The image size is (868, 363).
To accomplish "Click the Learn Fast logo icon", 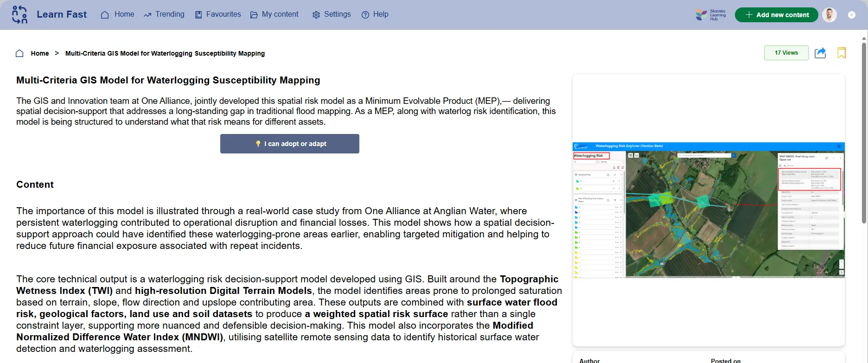I will (x=19, y=15).
